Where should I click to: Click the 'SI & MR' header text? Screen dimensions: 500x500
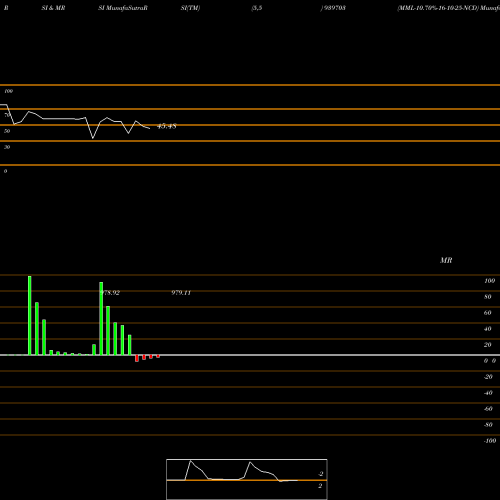point(53,8)
